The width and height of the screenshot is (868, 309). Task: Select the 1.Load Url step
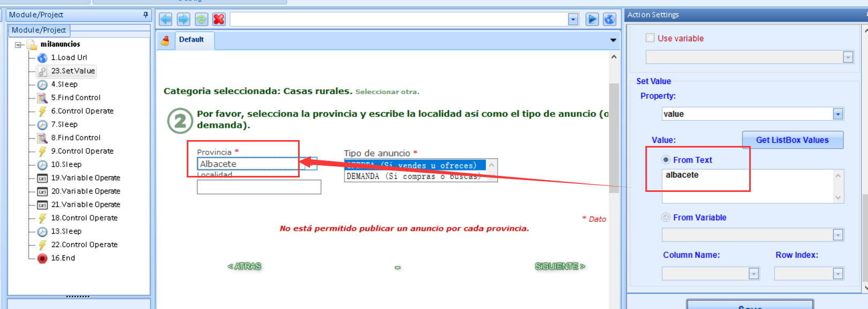[68, 58]
